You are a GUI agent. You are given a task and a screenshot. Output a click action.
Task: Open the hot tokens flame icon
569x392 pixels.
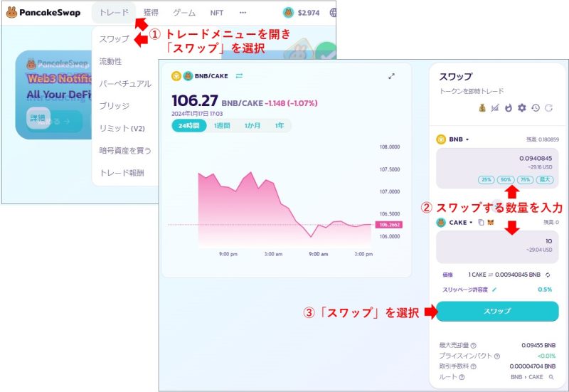[509, 108]
